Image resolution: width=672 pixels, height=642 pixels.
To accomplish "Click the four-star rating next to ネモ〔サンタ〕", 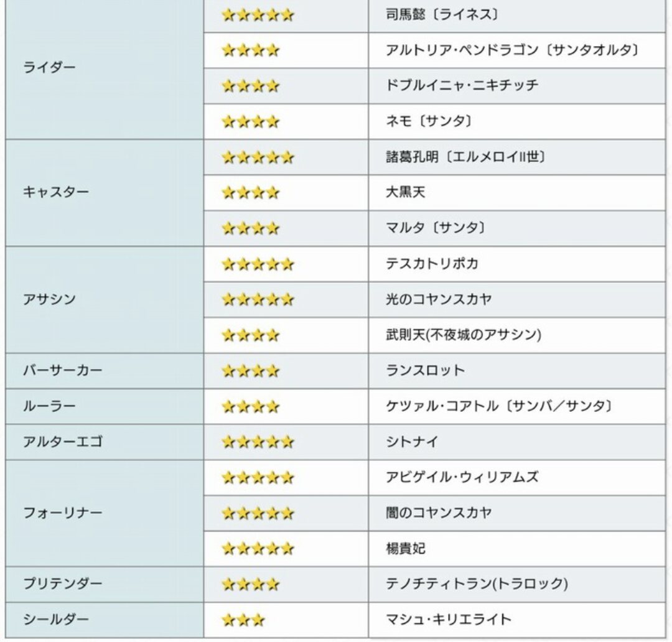I will [250, 122].
